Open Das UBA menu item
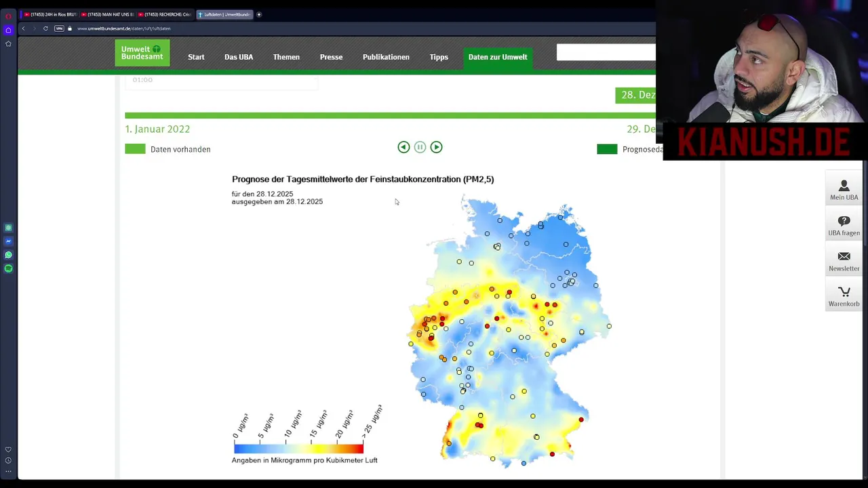 point(239,57)
